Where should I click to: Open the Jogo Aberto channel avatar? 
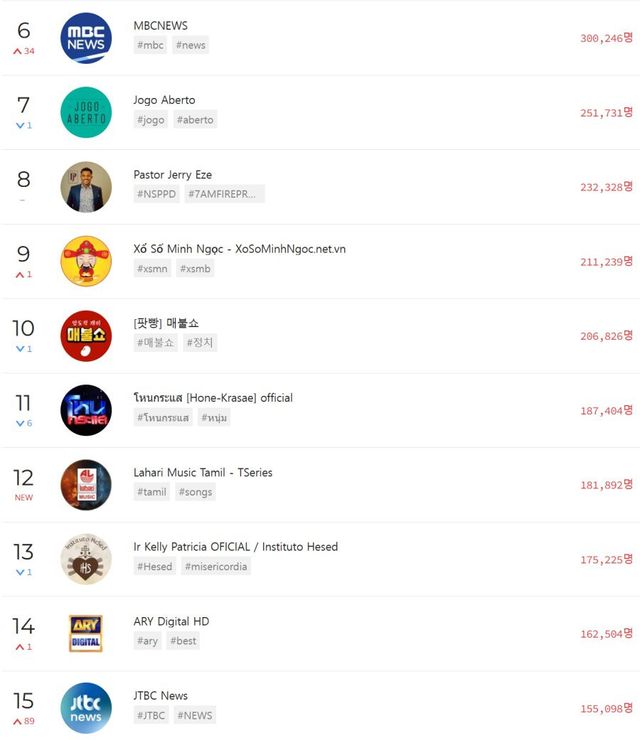tap(86, 112)
